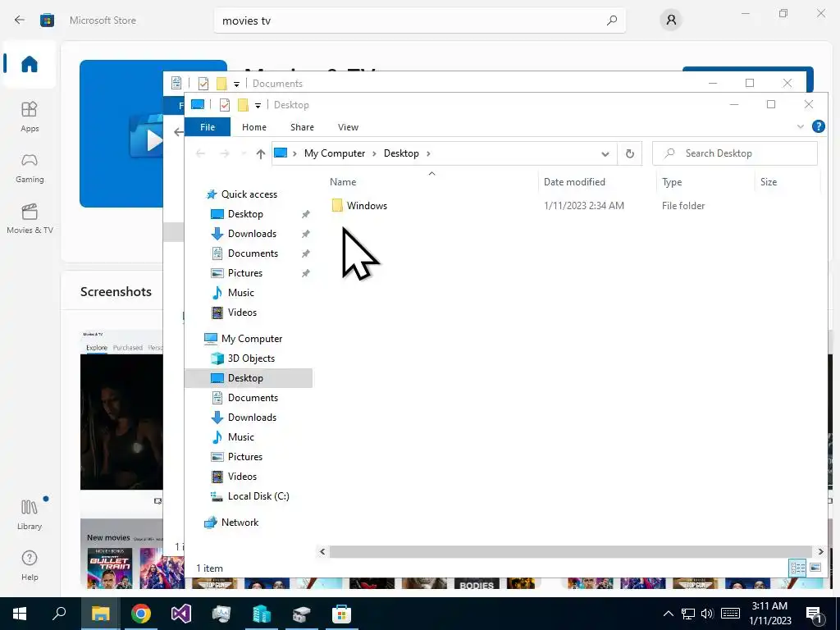Image resolution: width=840 pixels, height=630 pixels.
Task: Click the Properties quick access icon in Desktop window
Action: click(225, 104)
